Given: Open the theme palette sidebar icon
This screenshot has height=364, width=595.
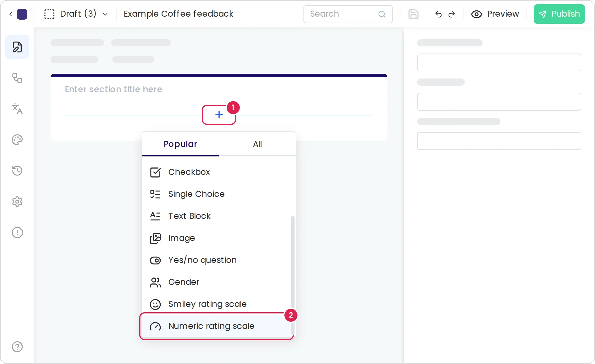Looking at the screenshot, I should pyautogui.click(x=17, y=140).
